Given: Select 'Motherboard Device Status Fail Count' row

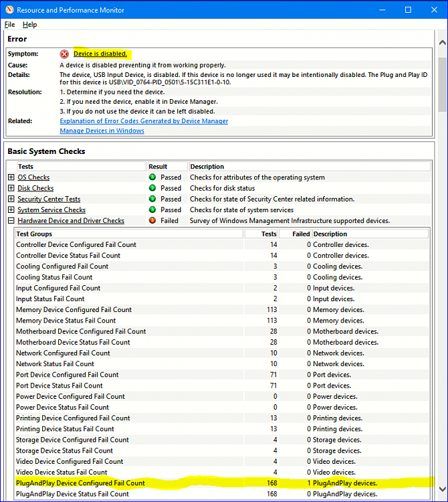Looking at the screenshot, I should pyautogui.click(x=222, y=342).
